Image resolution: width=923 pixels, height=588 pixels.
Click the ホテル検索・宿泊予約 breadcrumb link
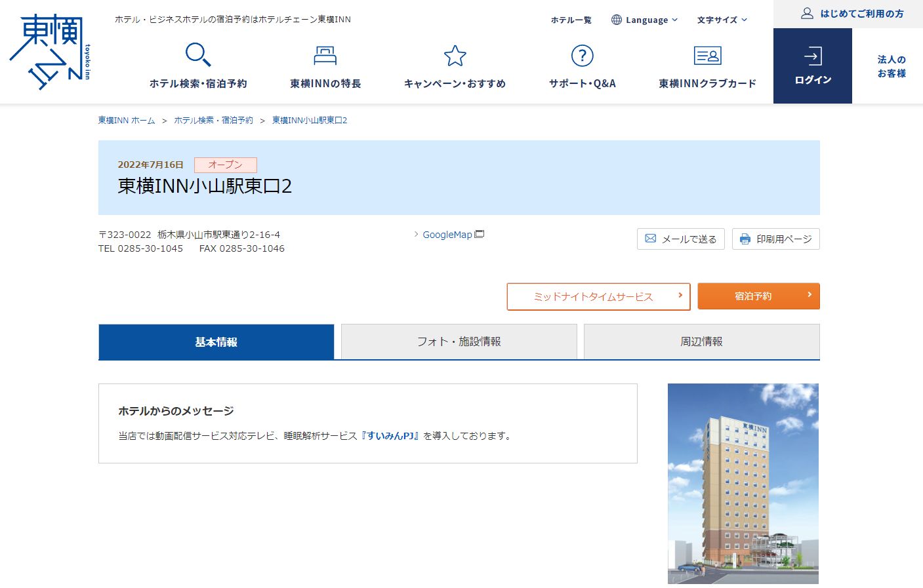(x=213, y=121)
